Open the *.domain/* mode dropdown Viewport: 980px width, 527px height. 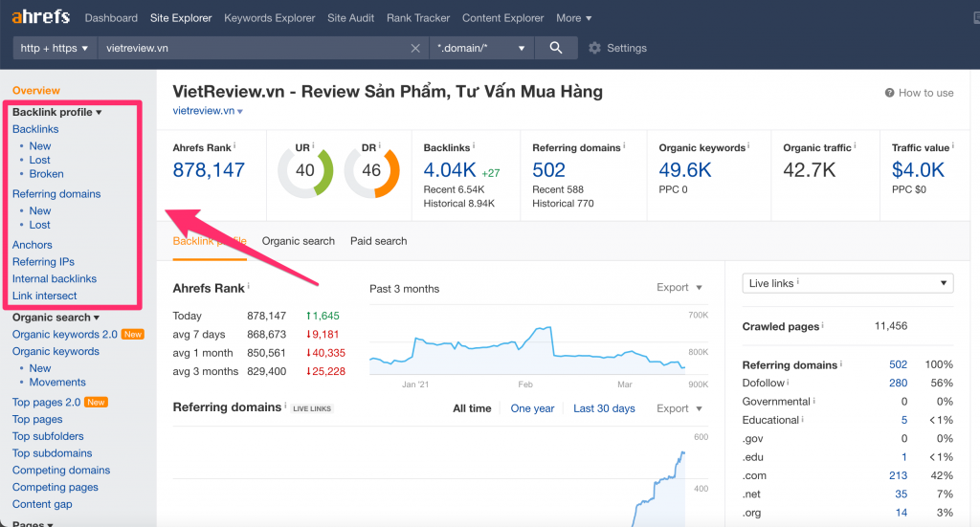481,48
